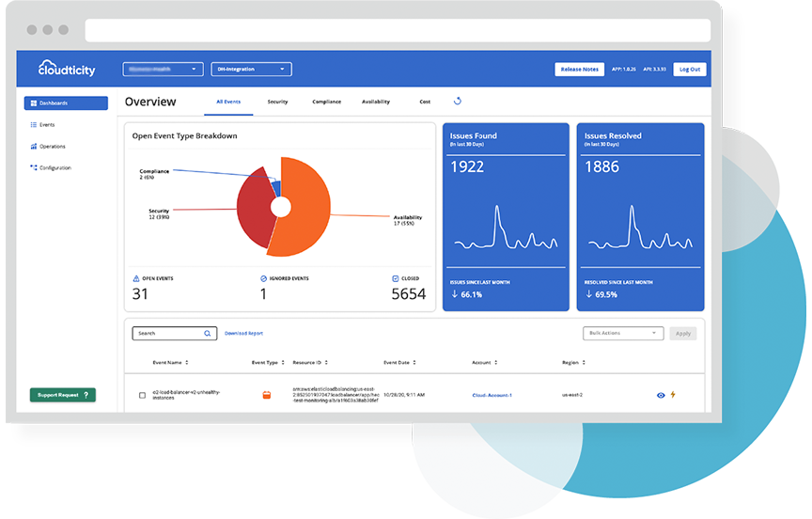Screen dimensions: 812x519
Task: Click the eye icon to view event
Action: [x=661, y=395]
